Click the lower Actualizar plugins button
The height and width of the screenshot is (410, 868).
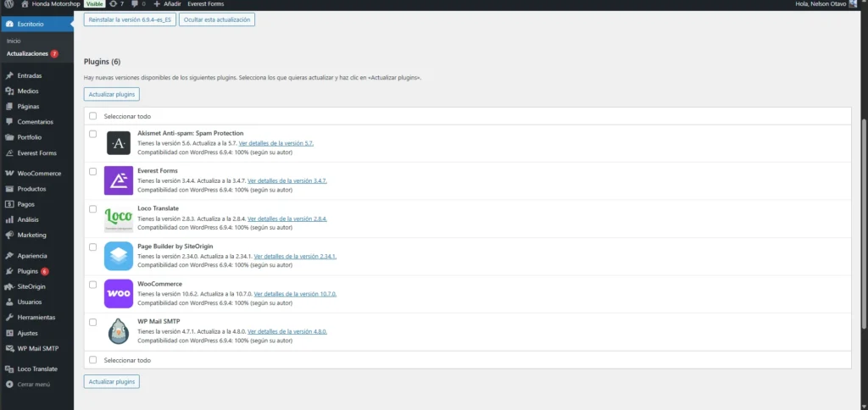112,382
